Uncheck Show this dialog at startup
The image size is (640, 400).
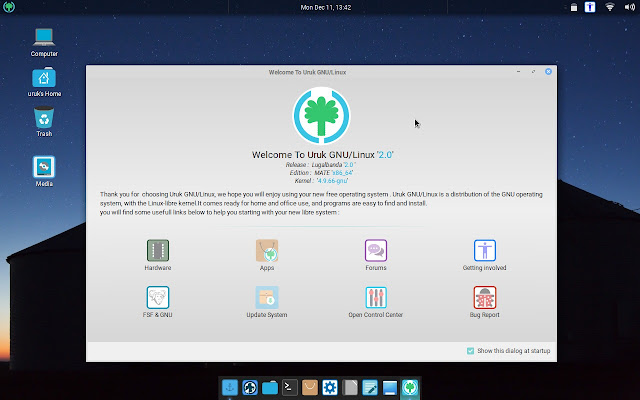[x=470, y=351]
